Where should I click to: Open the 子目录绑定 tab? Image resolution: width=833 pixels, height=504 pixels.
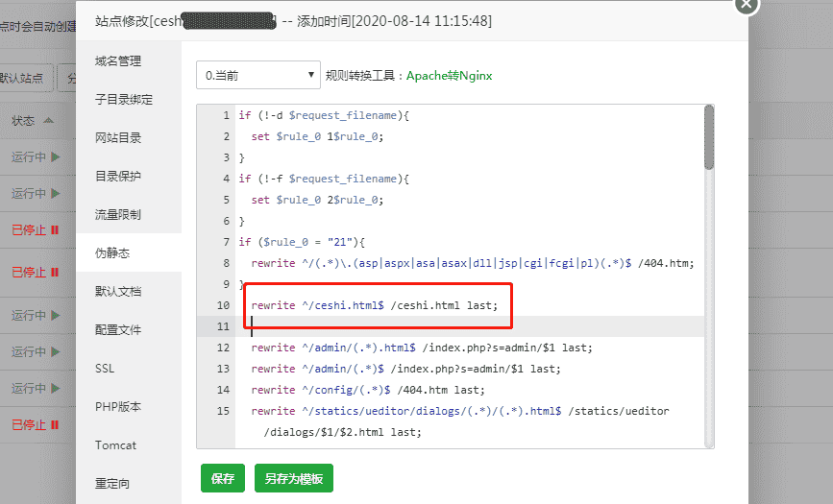pyautogui.click(x=124, y=99)
